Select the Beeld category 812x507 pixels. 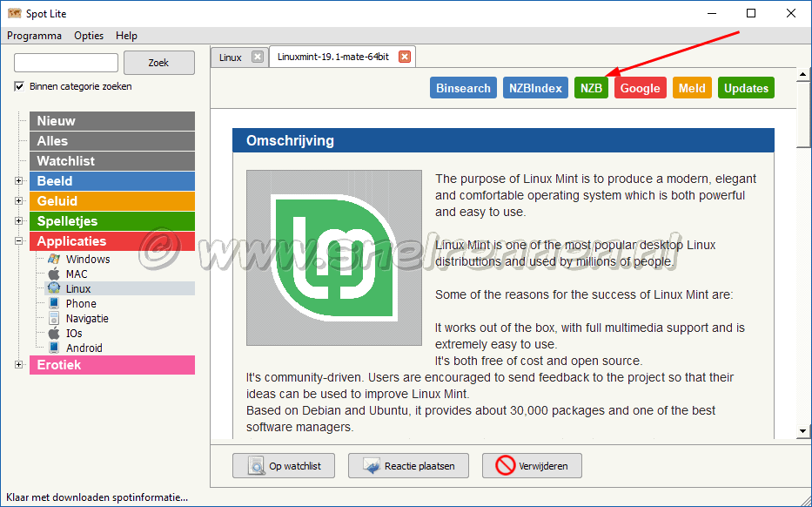112,181
